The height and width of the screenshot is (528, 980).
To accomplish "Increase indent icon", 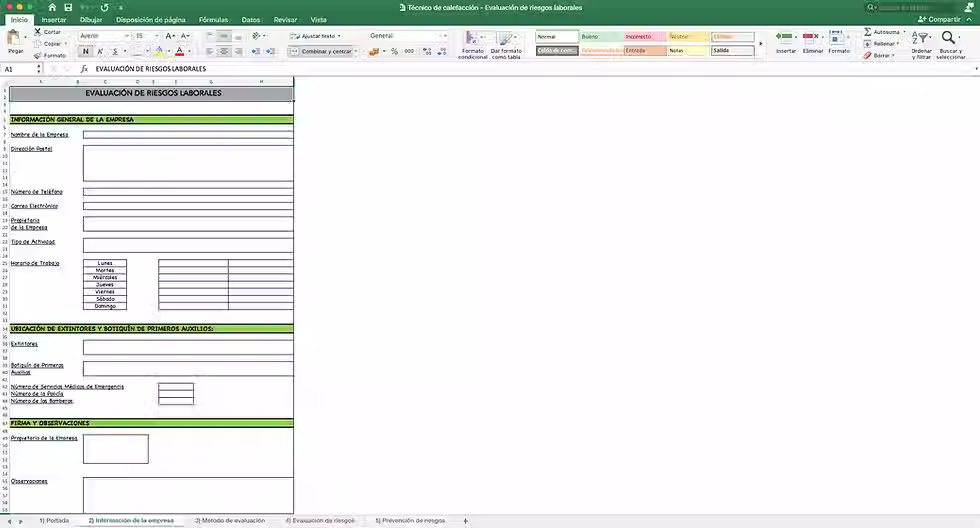I will pos(270,51).
